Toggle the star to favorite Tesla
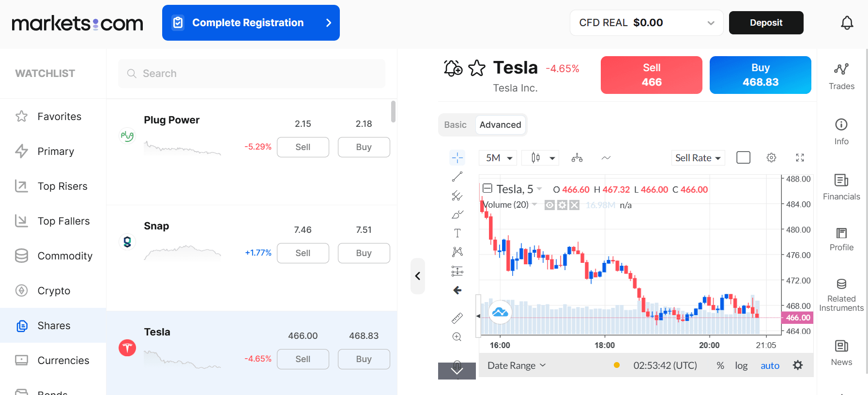This screenshot has height=395, width=868. click(477, 68)
